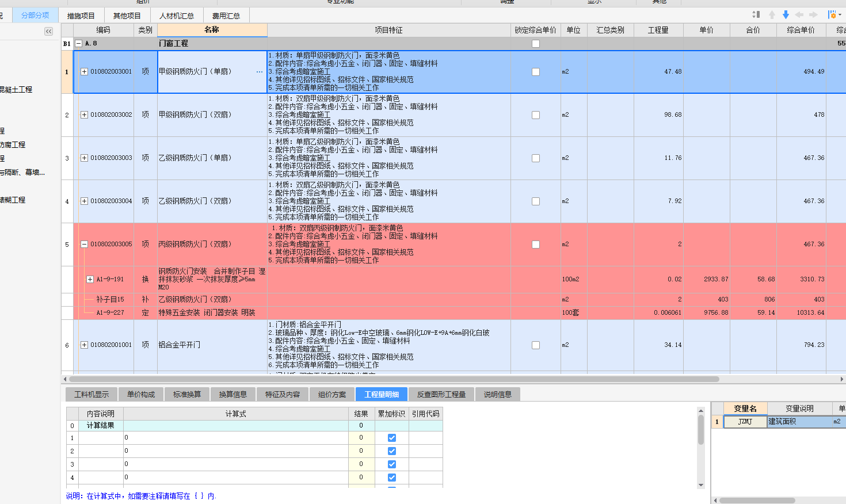Click the row height expand/collapse icon
This screenshot has height=504, width=846.
(x=756, y=14)
